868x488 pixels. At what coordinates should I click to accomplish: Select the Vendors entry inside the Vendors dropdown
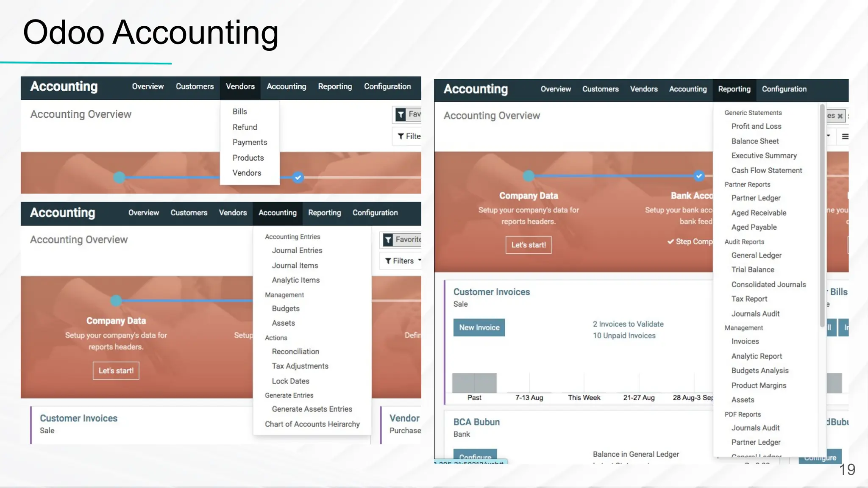247,173
